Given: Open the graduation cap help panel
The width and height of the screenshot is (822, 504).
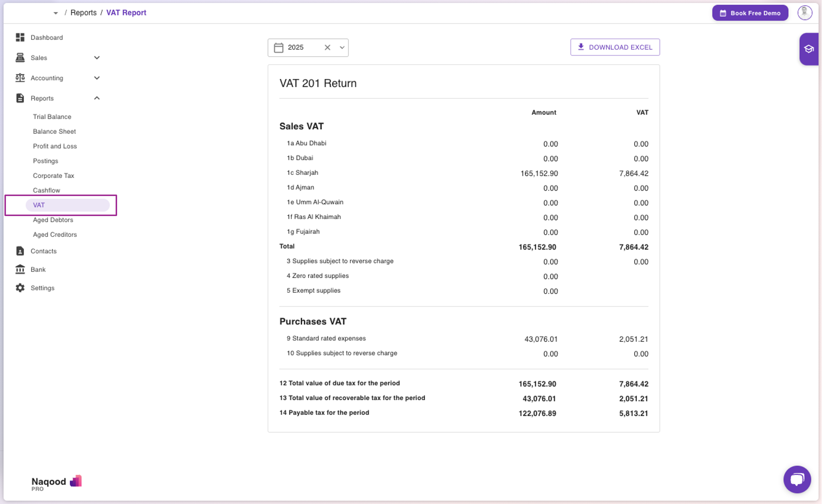Looking at the screenshot, I should [809, 49].
